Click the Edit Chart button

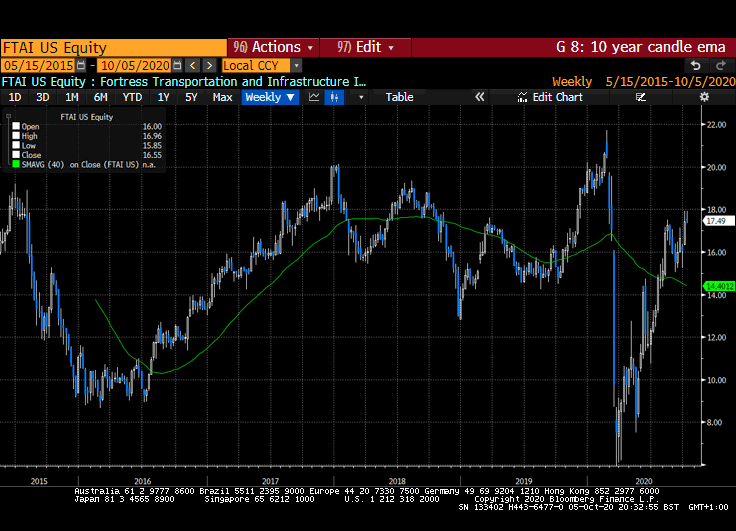550,97
